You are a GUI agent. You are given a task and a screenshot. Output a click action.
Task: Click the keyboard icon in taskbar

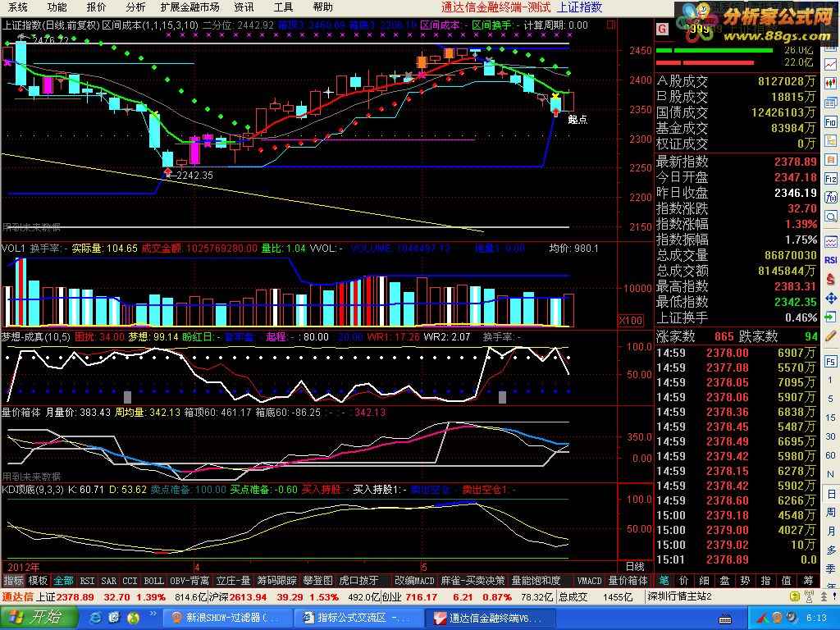(725, 619)
